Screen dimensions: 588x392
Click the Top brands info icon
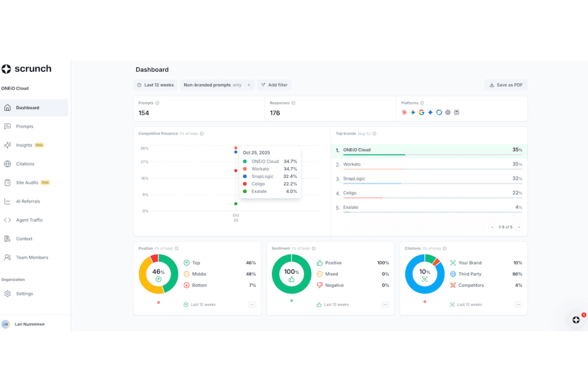[375, 133]
